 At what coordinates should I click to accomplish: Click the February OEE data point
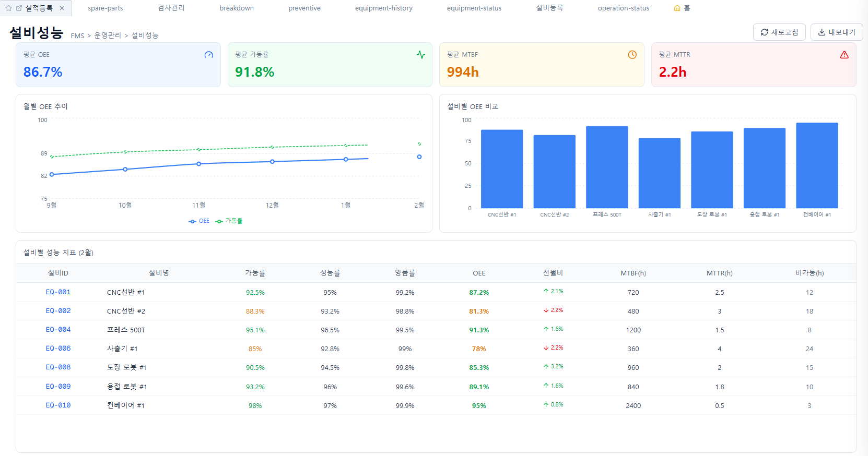click(419, 157)
